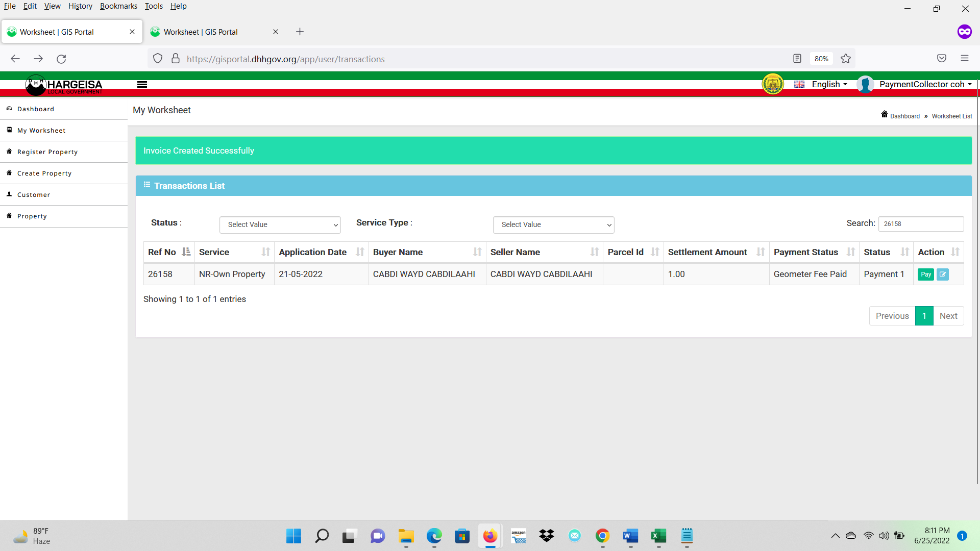Open the PaymentCollector coh user menu
This screenshot has width=980, height=551.
pos(925,85)
